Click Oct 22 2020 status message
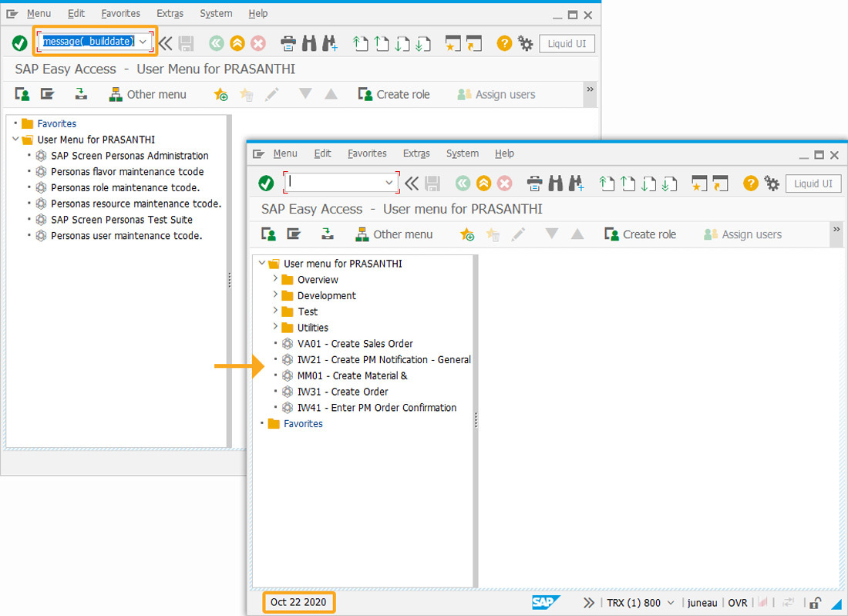This screenshot has width=848, height=616. 298,602
